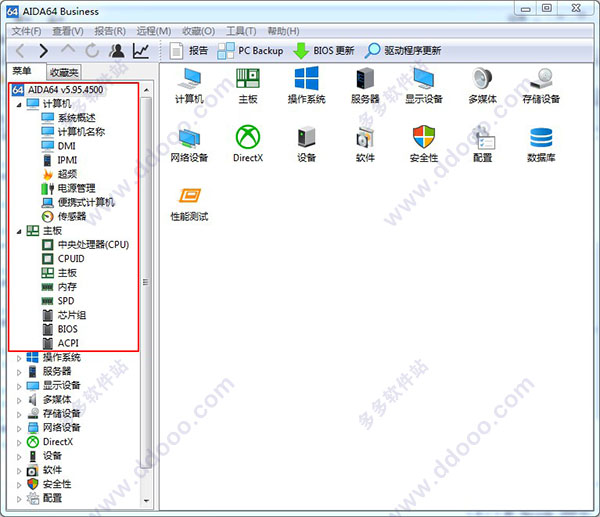Select 内存 memory tree item

[59, 287]
